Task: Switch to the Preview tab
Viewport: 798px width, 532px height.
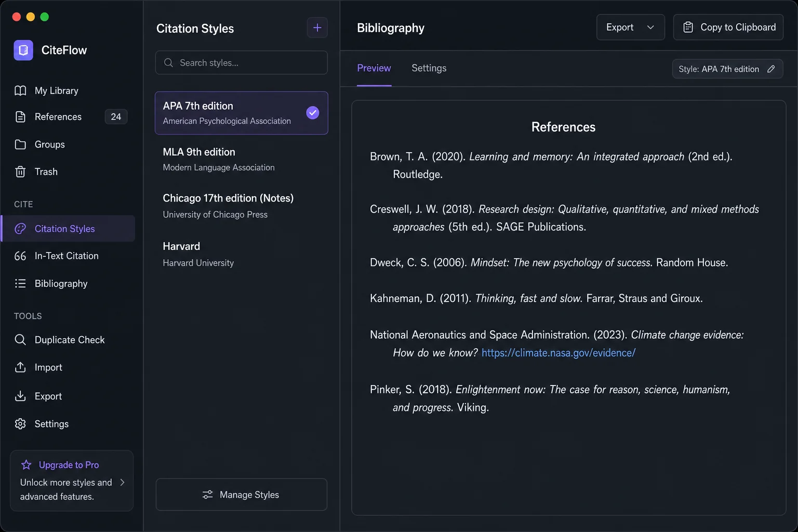Action: coord(374,68)
